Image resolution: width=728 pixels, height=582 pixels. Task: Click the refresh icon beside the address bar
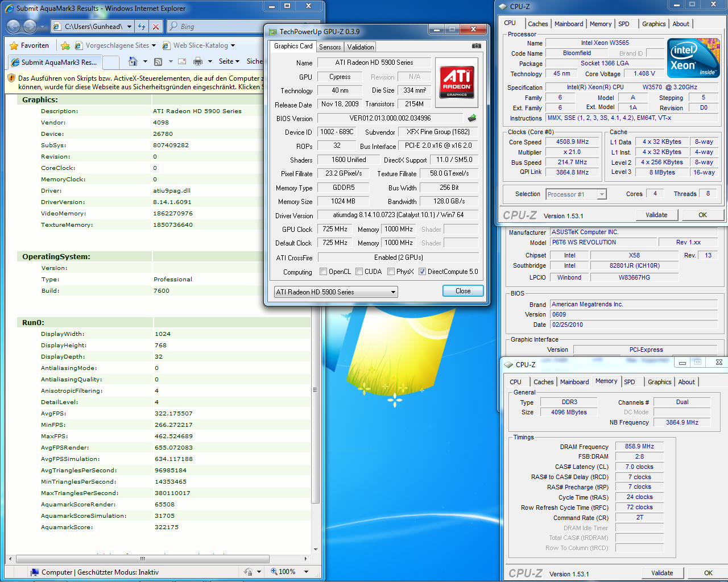tap(142, 26)
